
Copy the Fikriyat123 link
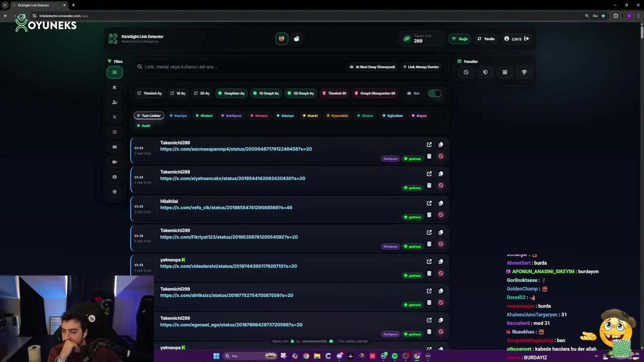point(441,232)
